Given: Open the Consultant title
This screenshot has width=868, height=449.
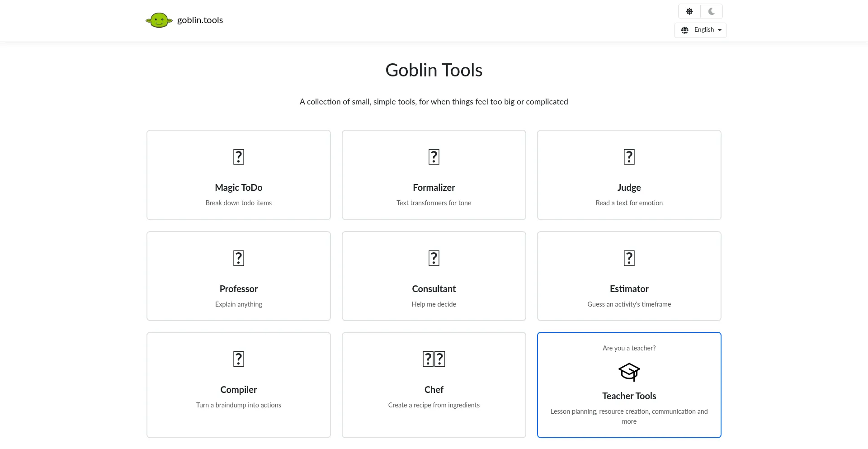Looking at the screenshot, I should pos(434,289).
